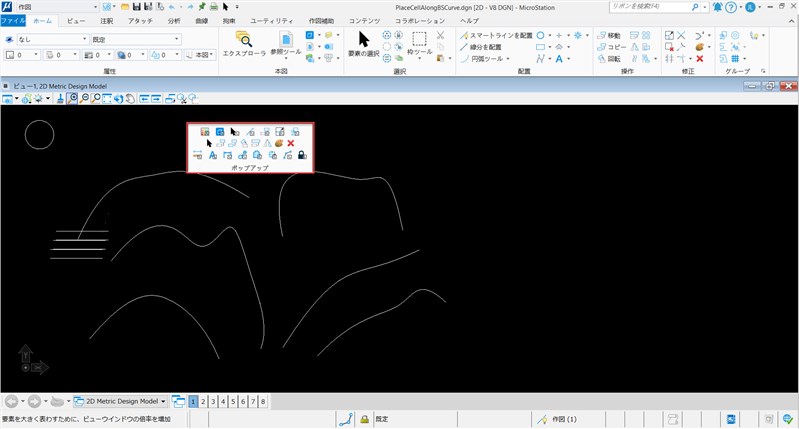
Task: Click the zoom in magnifier icon
Action: tap(72, 98)
